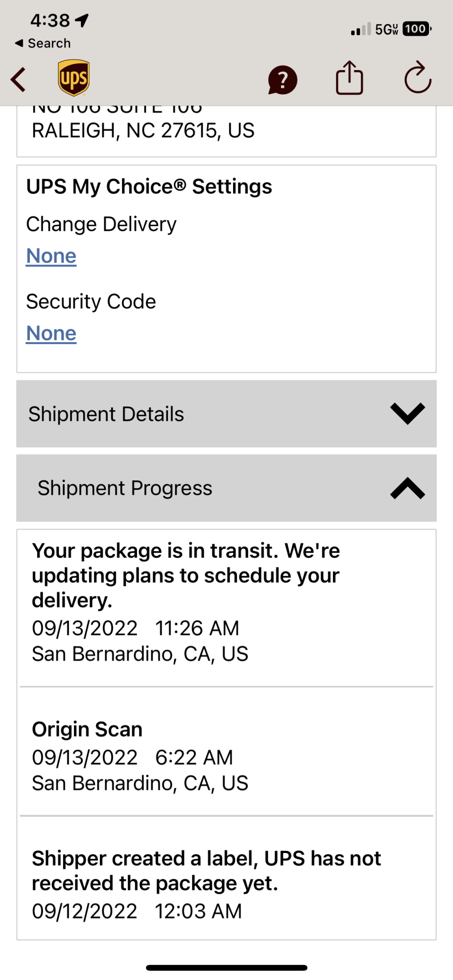Screen dimensions: 453x980
Task: Tap the back arrow in UPS header
Action: 19,80
